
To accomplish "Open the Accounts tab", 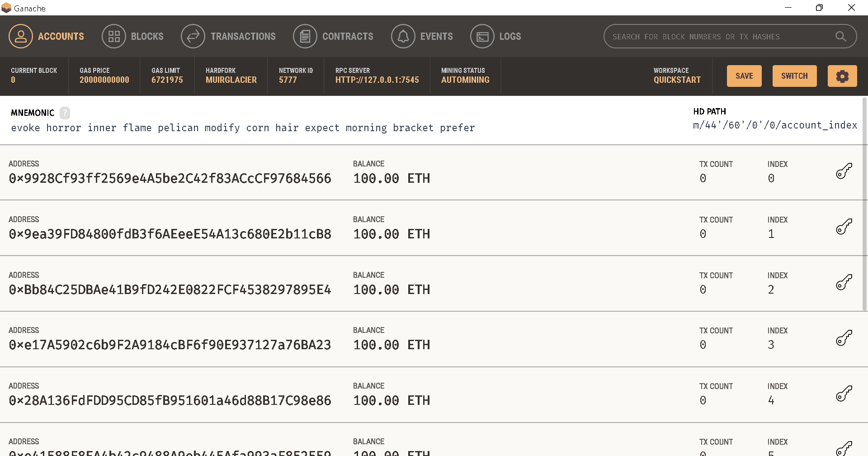I will click(x=47, y=36).
